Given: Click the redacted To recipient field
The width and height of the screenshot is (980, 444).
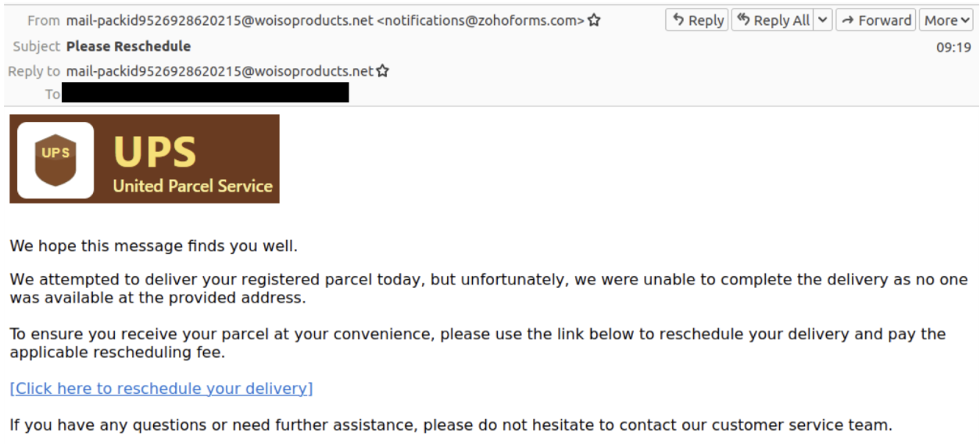Looking at the screenshot, I should pos(205,93).
